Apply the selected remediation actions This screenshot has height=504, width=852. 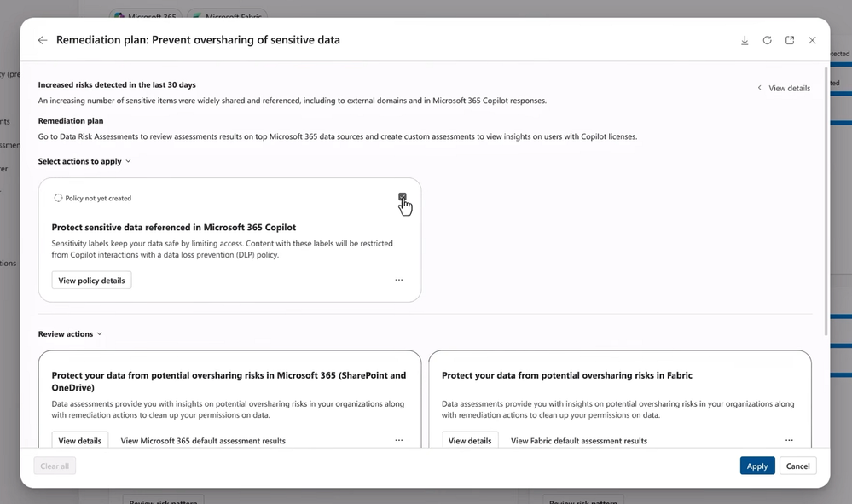pyautogui.click(x=757, y=466)
